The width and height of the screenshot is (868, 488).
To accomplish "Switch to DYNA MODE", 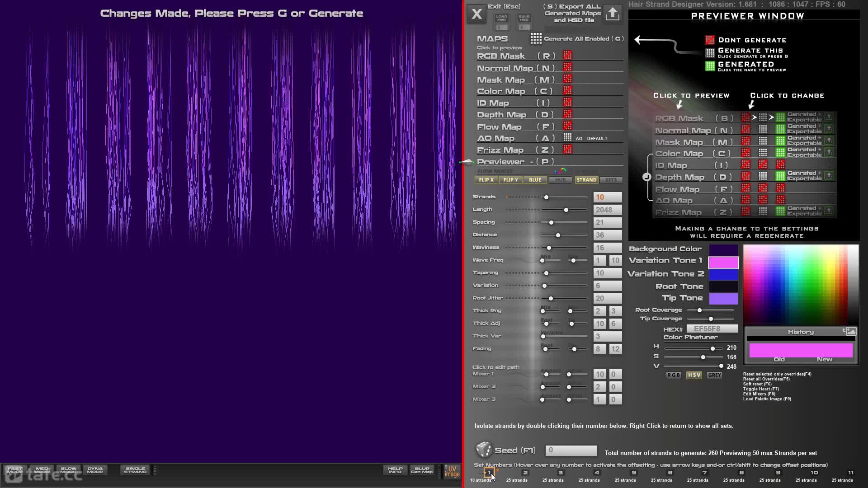I will click(x=95, y=470).
